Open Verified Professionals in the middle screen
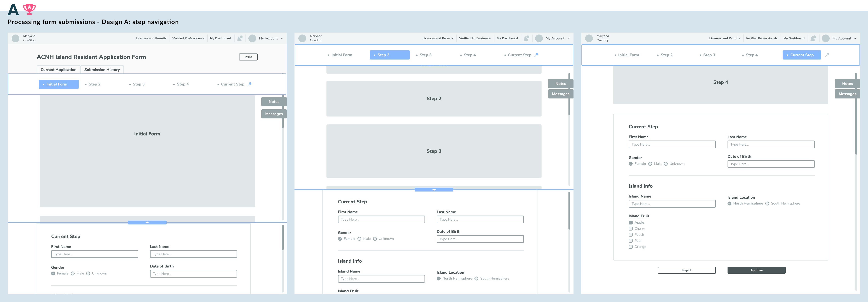 click(x=475, y=38)
